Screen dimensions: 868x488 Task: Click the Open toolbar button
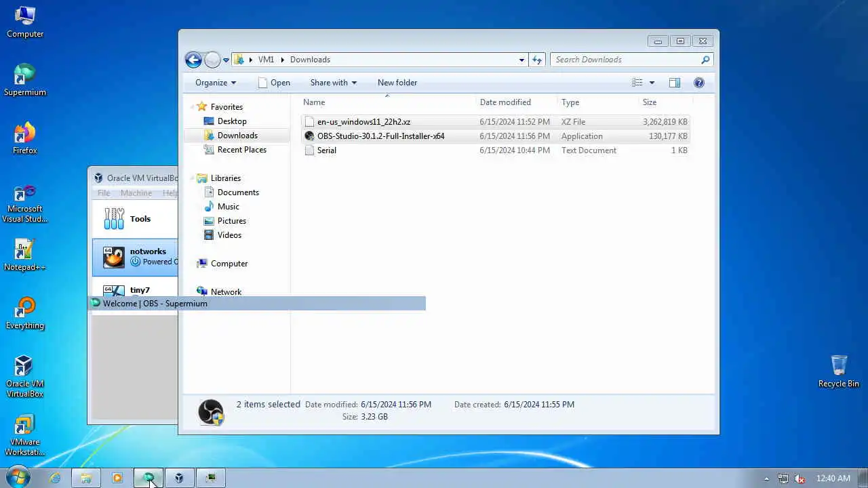pos(274,83)
